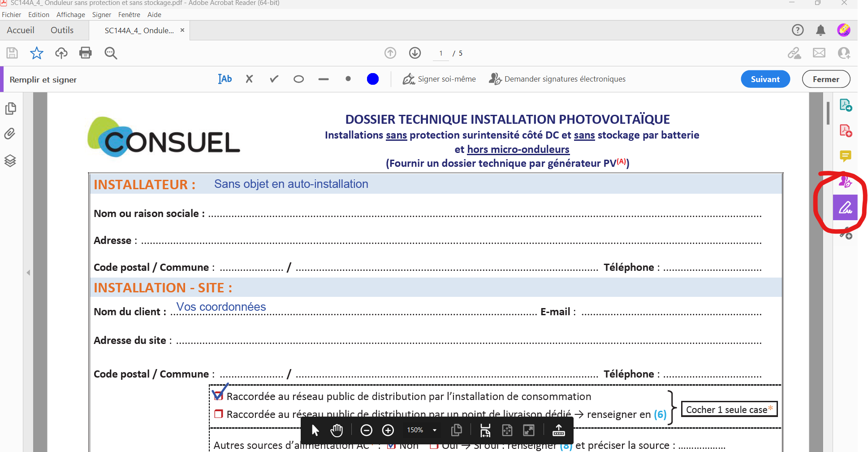Select the checkmark annotation tool
This screenshot has height=452, width=868.
point(273,78)
